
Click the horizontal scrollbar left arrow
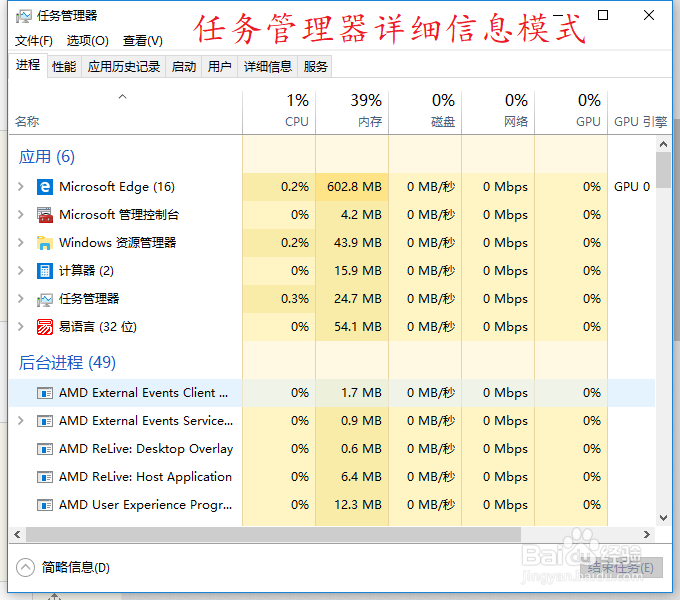click(17, 535)
